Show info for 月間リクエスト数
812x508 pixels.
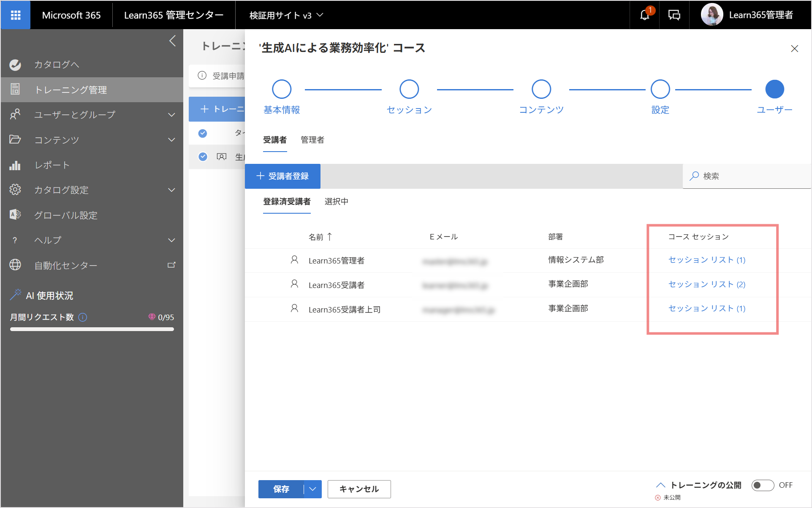pyautogui.click(x=83, y=317)
